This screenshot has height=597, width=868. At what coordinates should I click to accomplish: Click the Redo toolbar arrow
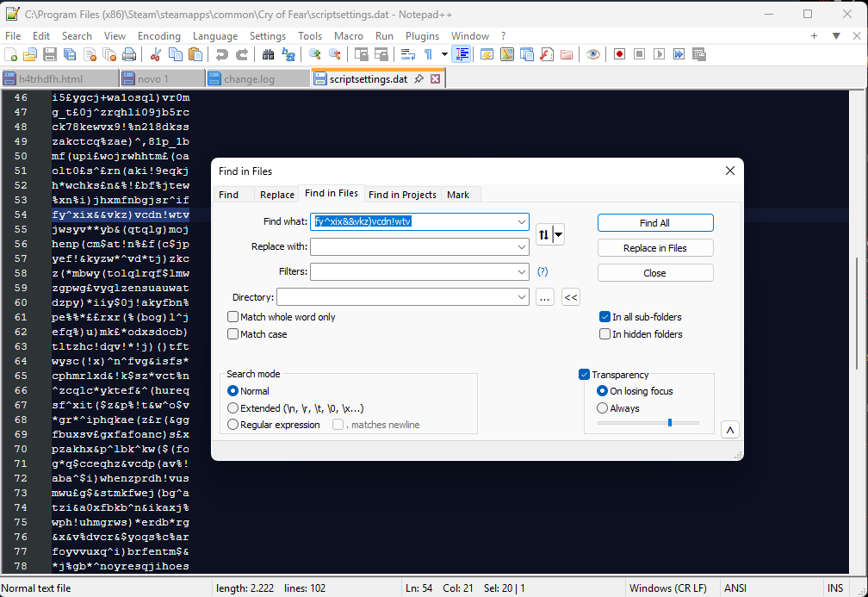[242, 54]
